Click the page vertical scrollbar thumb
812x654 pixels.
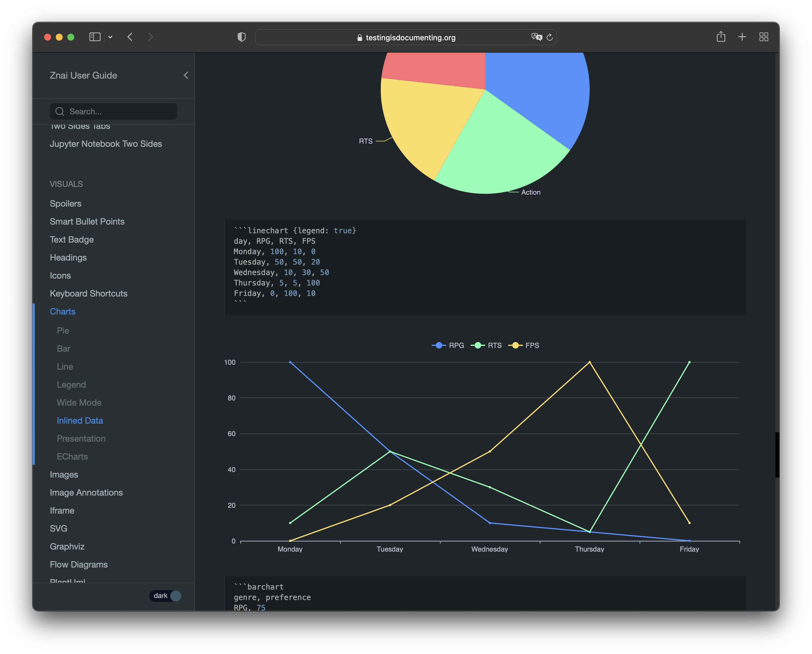777,455
